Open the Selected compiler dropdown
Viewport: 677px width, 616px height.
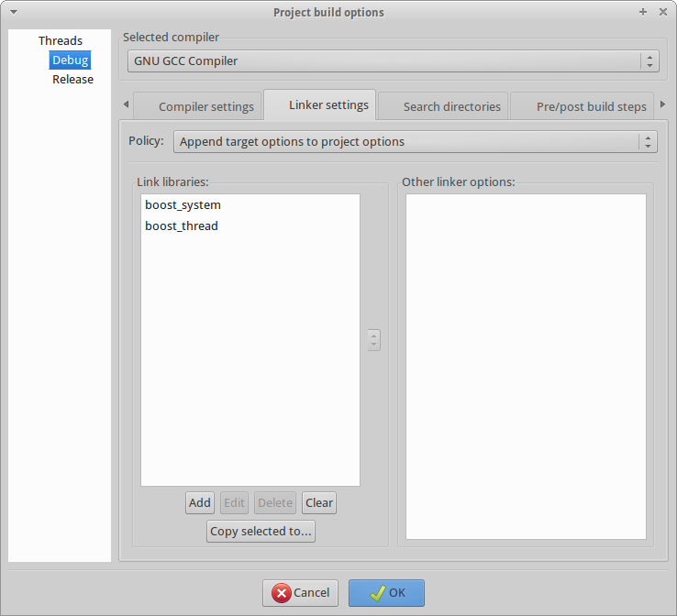(393, 60)
